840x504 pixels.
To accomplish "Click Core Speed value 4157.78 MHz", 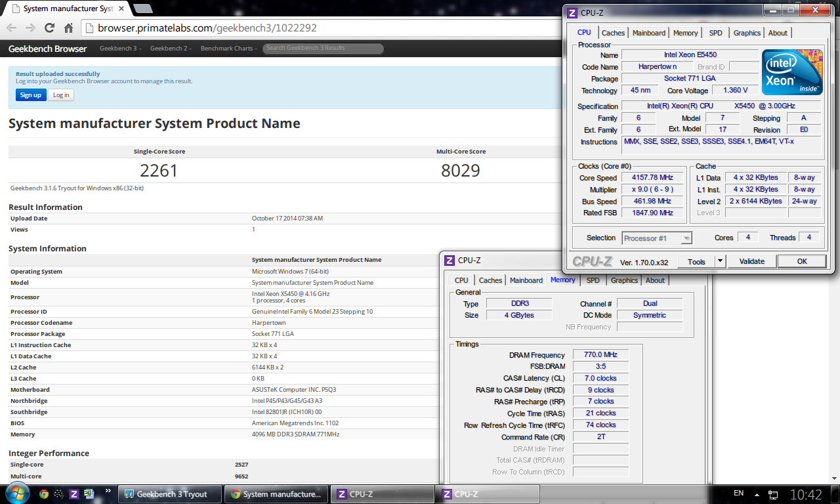I will point(653,178).
